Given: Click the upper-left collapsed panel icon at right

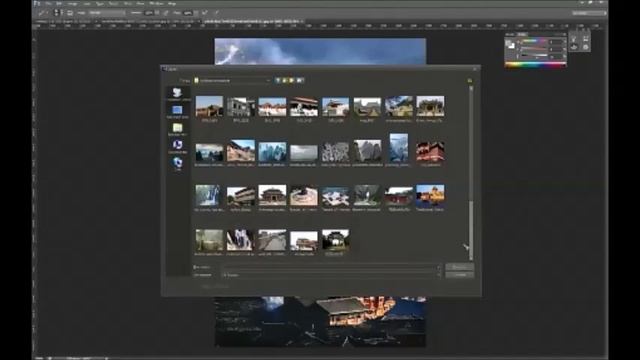Looking at the screenshot, I should coord(574,39).
